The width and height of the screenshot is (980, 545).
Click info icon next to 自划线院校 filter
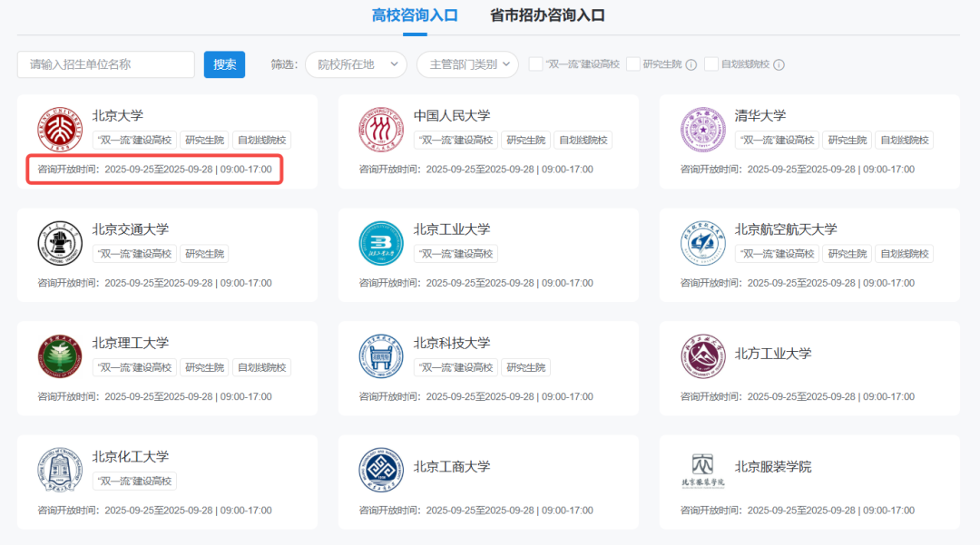point(779,65)
